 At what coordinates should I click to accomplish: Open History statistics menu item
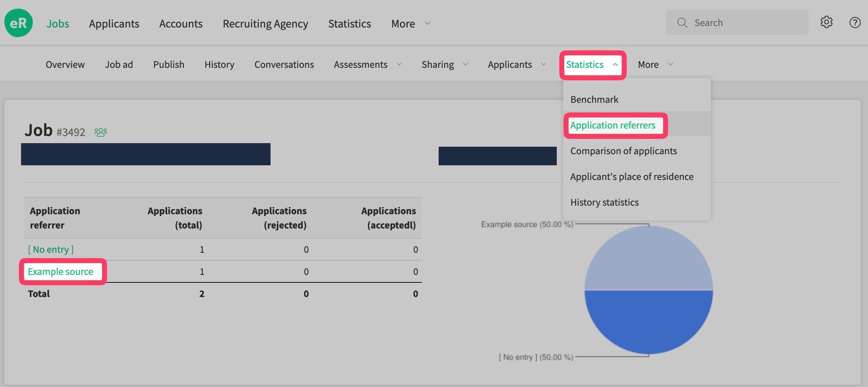[x=604, y=202]
